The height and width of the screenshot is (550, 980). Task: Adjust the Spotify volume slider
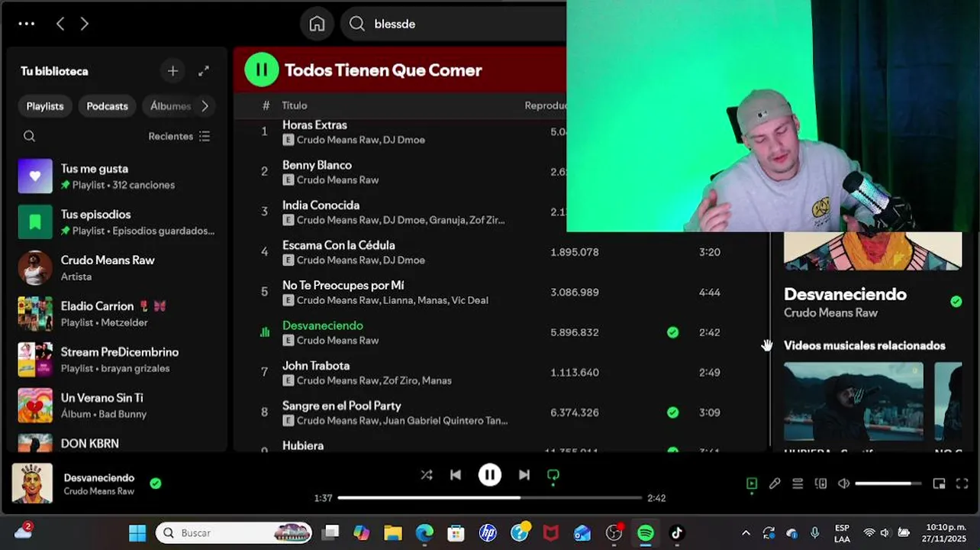(x=888, y=484)
